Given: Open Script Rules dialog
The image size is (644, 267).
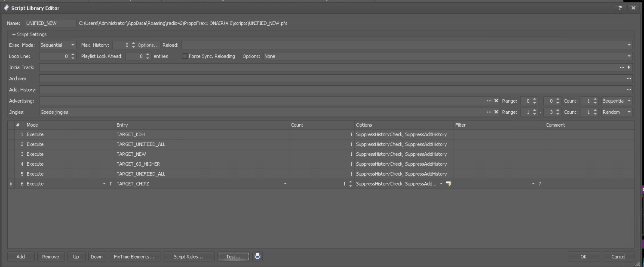Looking at the screenshot, I should click(x=189, y=256).
